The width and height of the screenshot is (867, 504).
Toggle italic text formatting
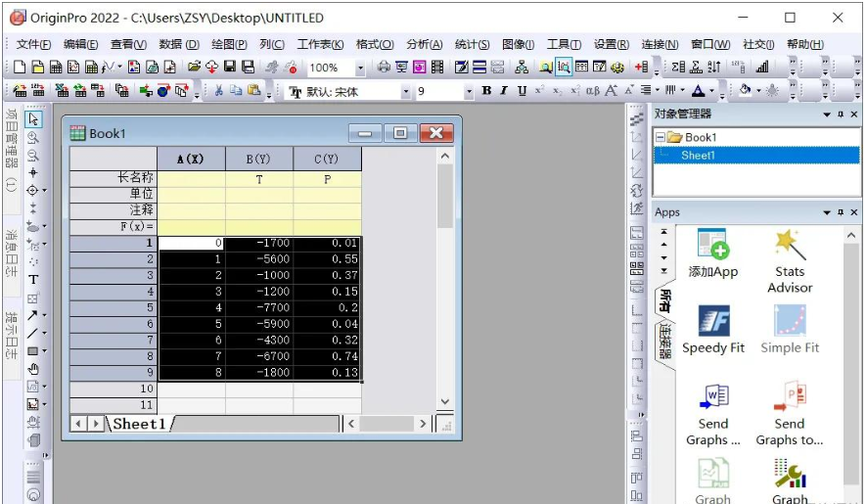504,90
